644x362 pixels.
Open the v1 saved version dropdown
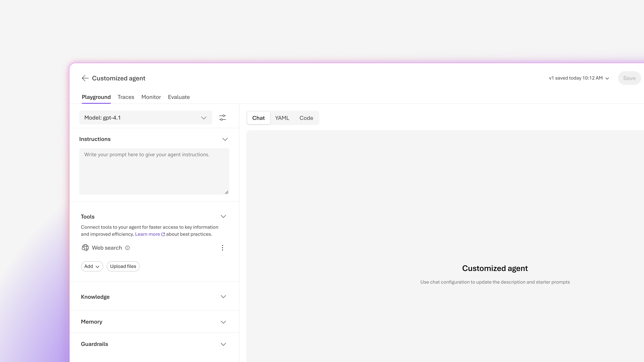[579, 78]
